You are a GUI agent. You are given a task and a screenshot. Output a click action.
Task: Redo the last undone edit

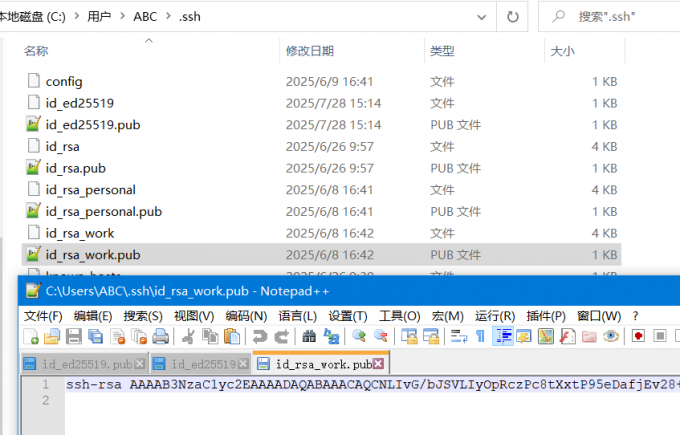click(281, 337)
